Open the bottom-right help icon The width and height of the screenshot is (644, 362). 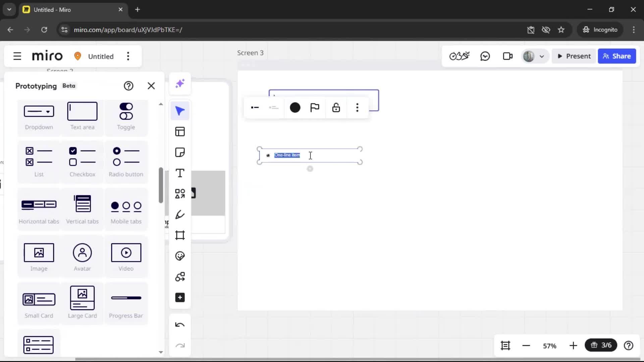pos(629,346)
